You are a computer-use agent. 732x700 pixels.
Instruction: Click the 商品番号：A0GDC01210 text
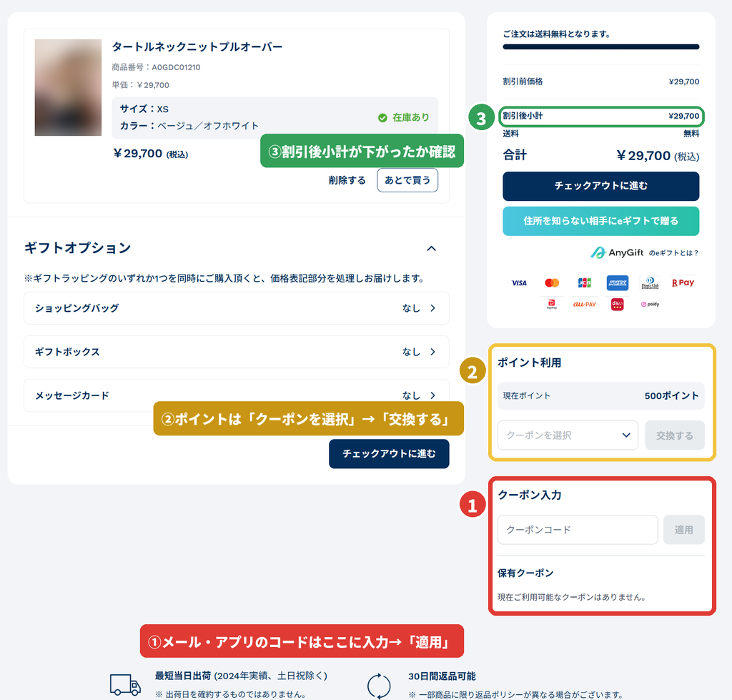point(156,67)
